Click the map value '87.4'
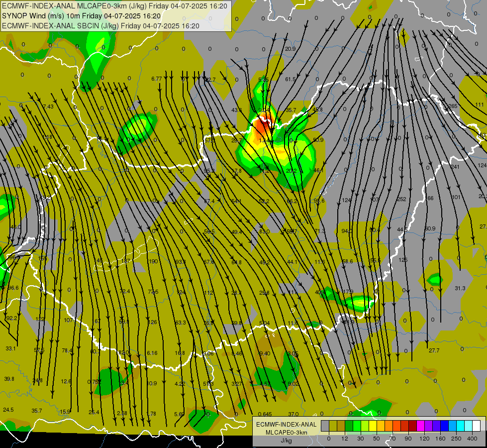The image size is (487, 448). click(209, 201)
